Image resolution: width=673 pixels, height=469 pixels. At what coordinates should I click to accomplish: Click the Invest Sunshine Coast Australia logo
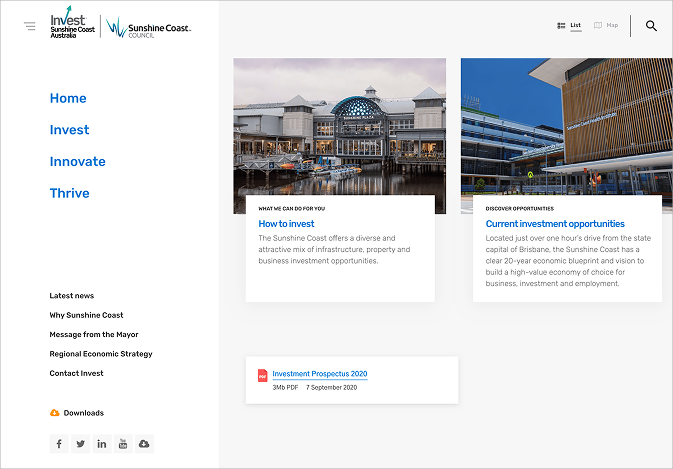point(72,22)
